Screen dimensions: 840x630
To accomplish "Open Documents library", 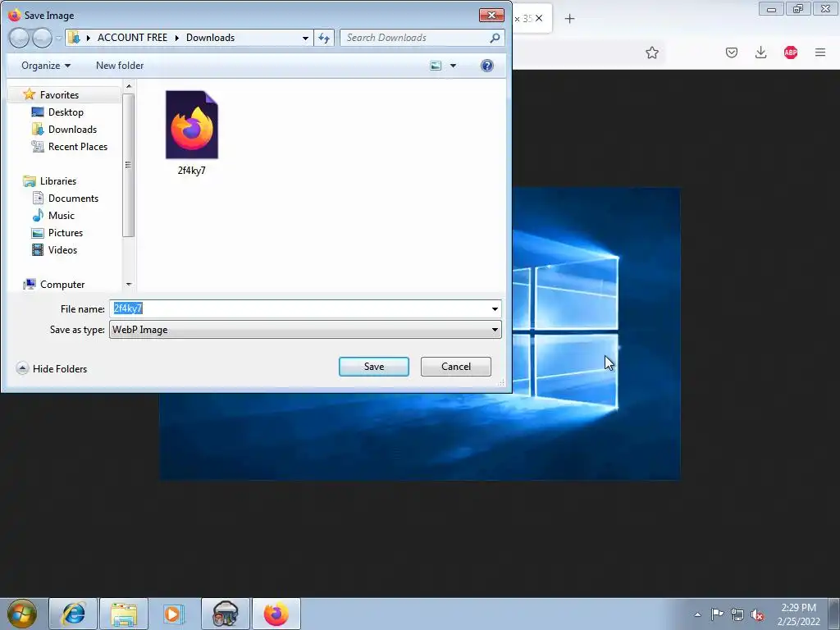I will click(x=73, y=199).
